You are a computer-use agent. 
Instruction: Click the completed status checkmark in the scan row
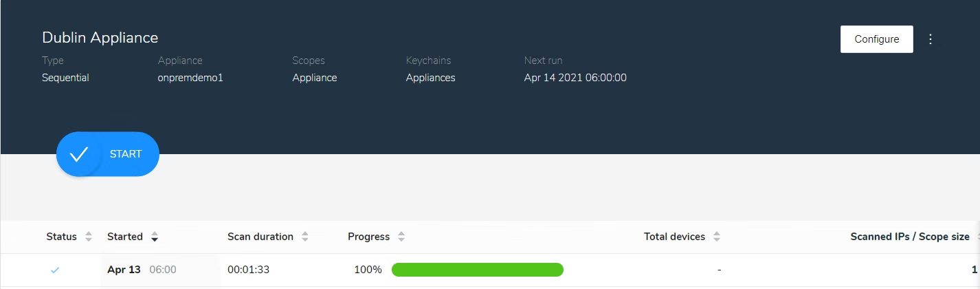pyautogui.click(x=55, y=270)
